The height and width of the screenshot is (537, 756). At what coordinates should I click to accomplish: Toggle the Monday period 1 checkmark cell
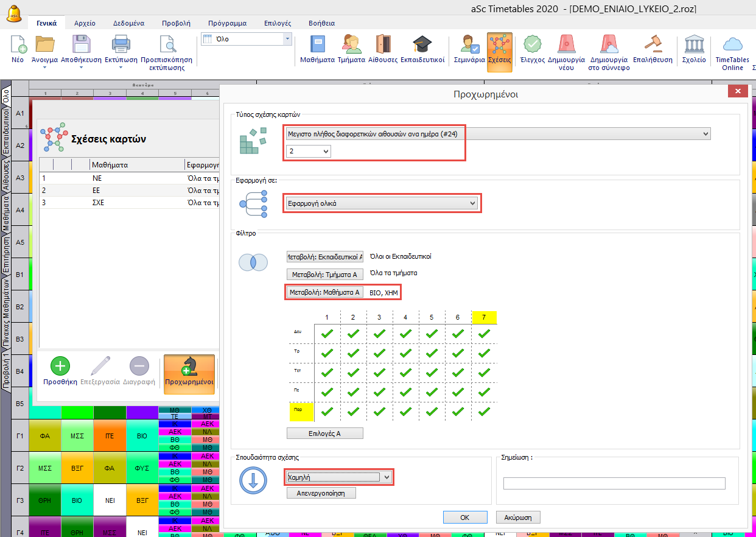point(327,333)
